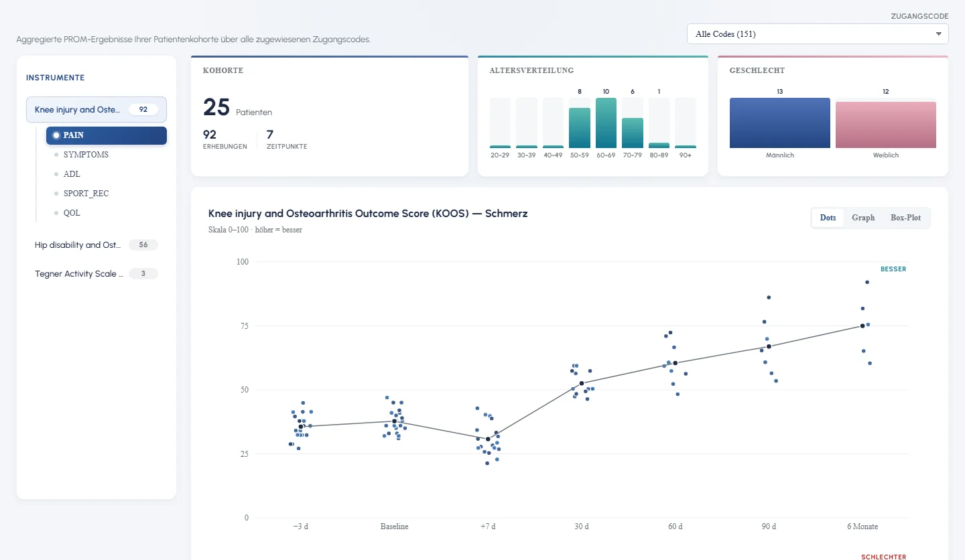Click the Weiblich gender bar
Image resolution: width=965 pixels, height=560 pixels.
886,125
